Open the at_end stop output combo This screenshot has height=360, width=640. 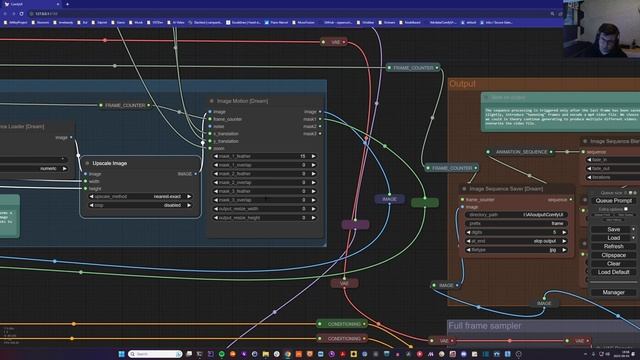(516, 241)
